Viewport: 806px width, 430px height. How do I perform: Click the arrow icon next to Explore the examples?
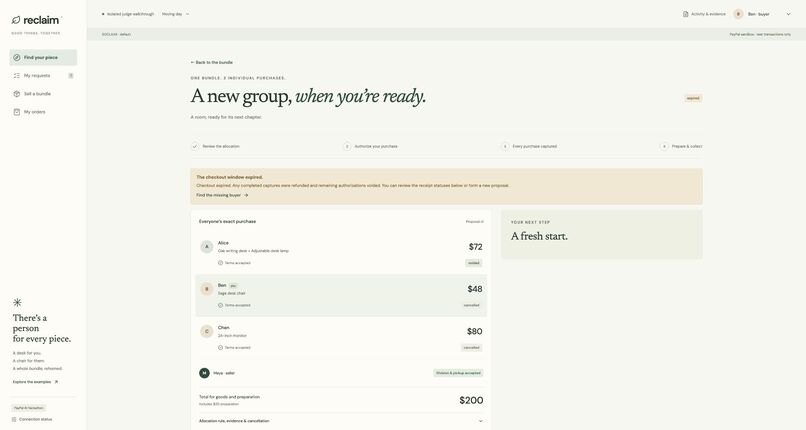point(56,382)
